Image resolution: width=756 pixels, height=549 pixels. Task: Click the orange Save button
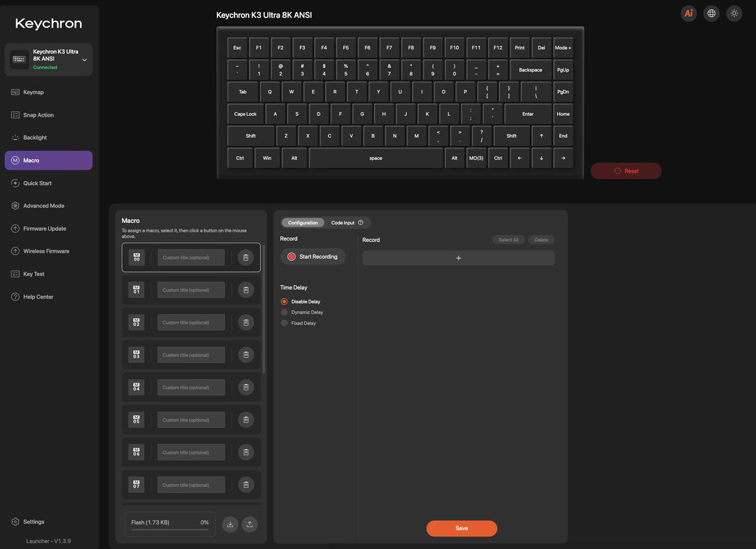coord(462,528)
